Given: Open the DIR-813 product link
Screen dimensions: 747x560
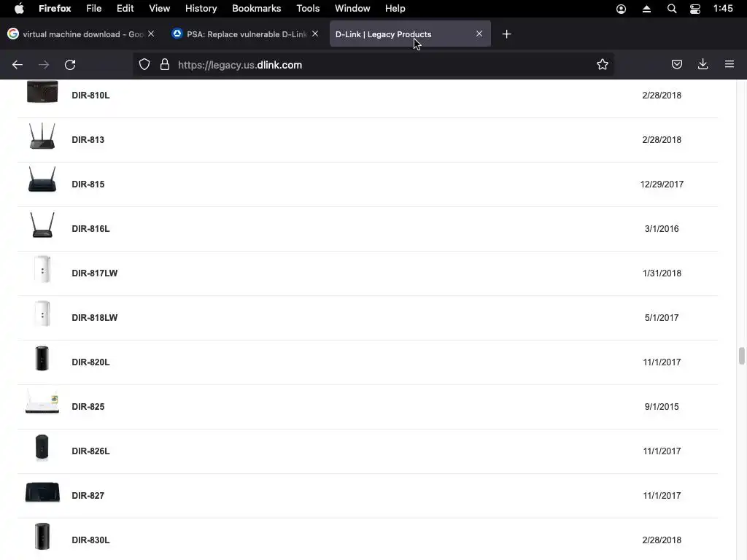Looking at the screenshot, I should pyautogui.click(x=88, y=139).
